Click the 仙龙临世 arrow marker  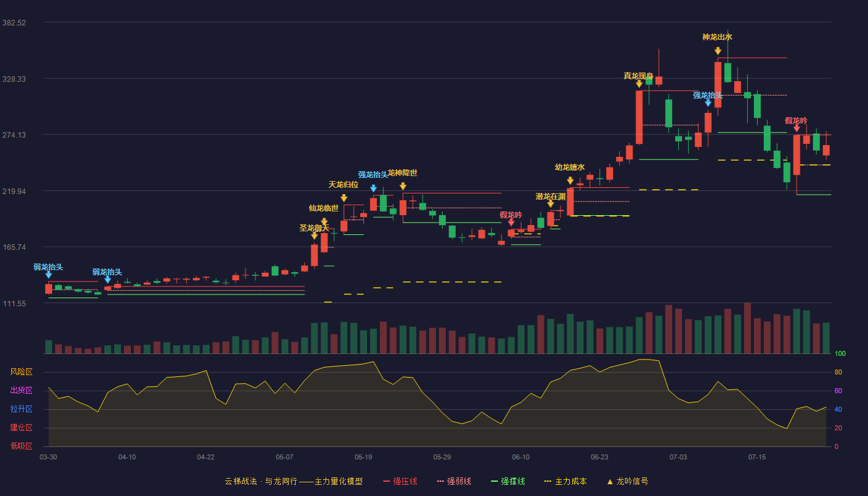tap(324, 221)
